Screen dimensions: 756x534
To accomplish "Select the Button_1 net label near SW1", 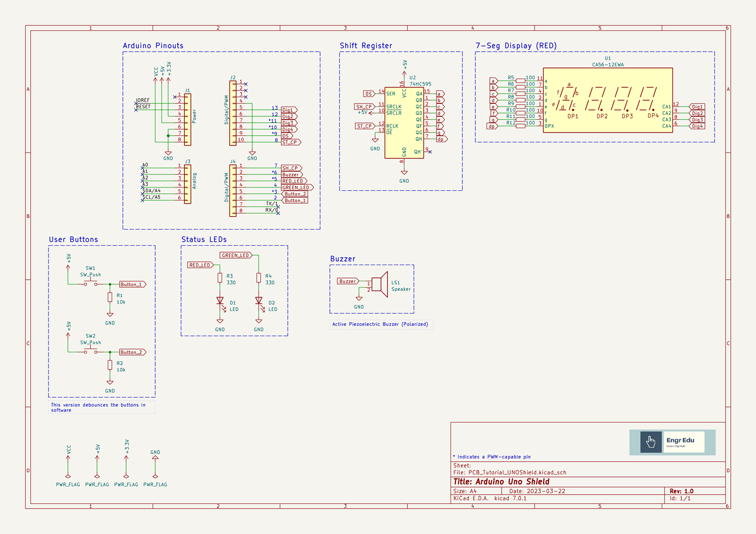I will (131, 285).
